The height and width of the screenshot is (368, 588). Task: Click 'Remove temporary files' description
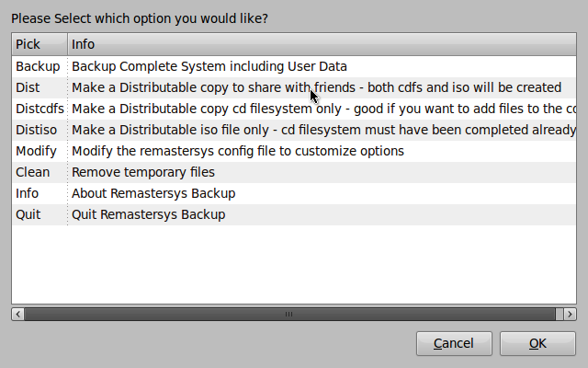[142, 172]
